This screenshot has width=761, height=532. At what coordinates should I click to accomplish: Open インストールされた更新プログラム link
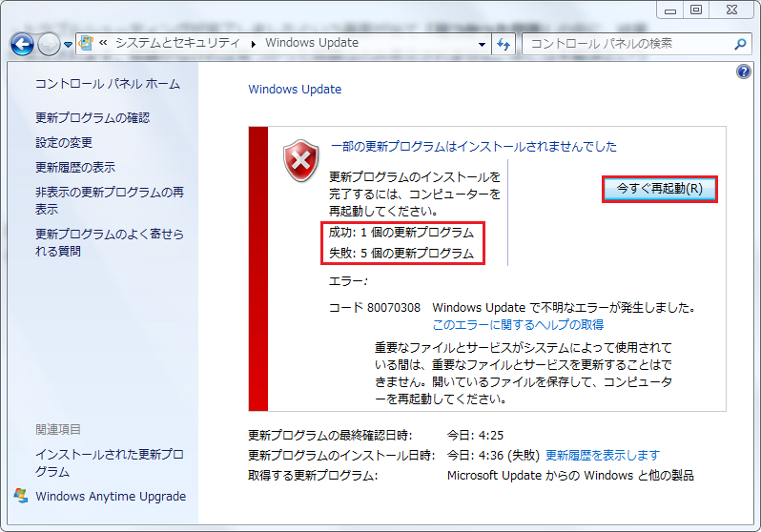click(110, 463)
